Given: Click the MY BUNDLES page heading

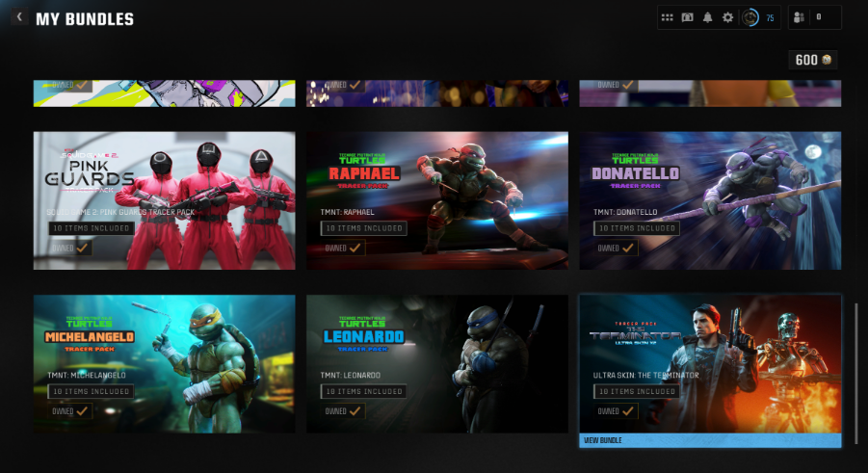Looking at the screenshot, I should point(85,19).
